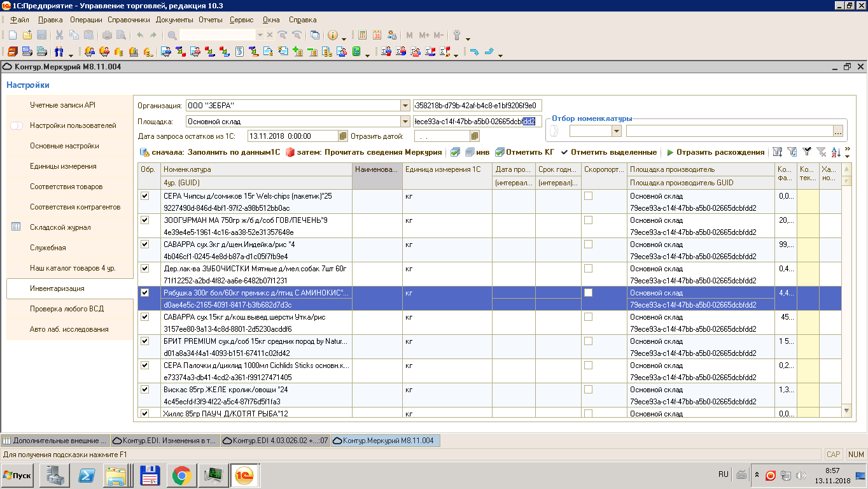Click the "Отметить выделенные" button
The height and width of the screenshot is (489, 868).
pos(608,152)
